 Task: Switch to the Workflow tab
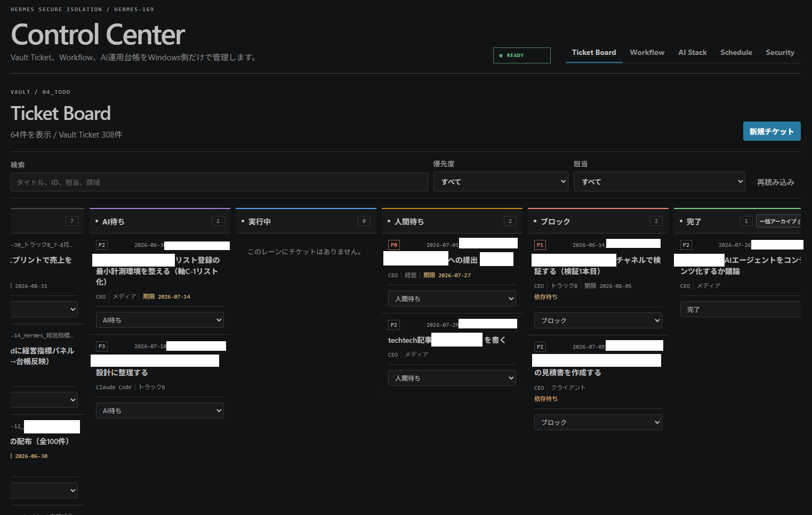(x=647, y=53)
